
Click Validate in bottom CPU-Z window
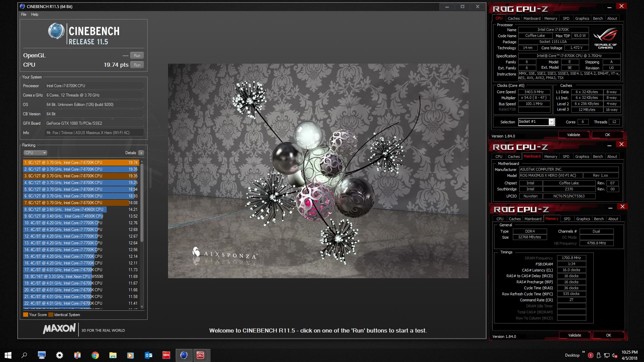575,335
